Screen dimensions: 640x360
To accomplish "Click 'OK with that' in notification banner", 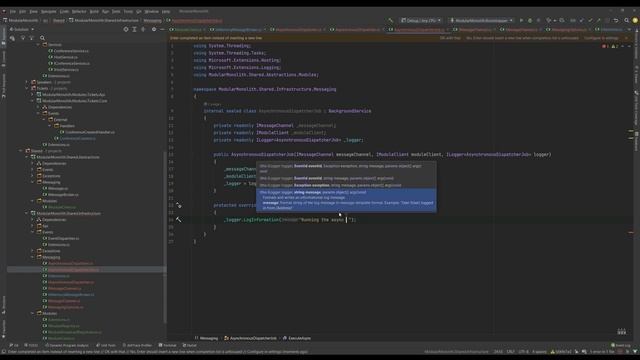I will coord(450,38).
